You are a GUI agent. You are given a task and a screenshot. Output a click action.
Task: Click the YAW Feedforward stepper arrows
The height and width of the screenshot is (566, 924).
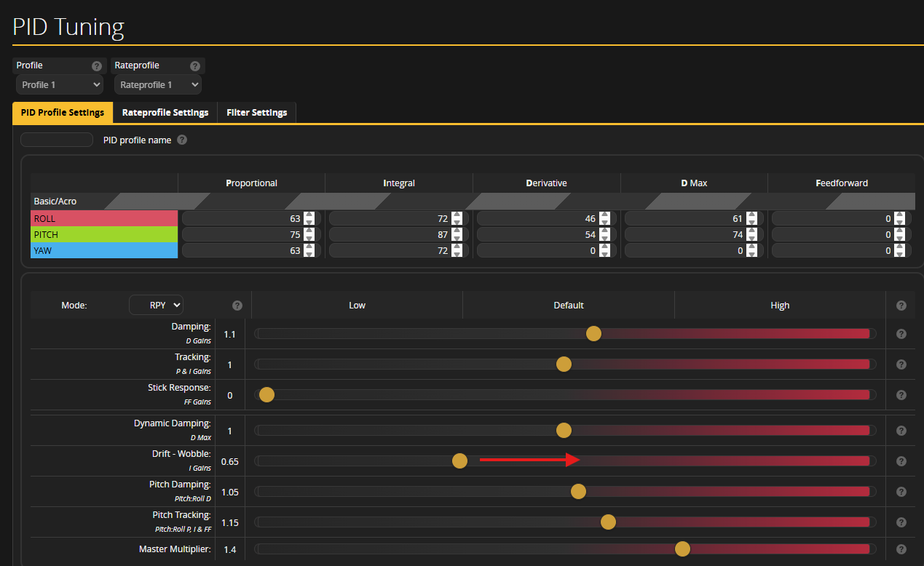(x=899, y=250)
